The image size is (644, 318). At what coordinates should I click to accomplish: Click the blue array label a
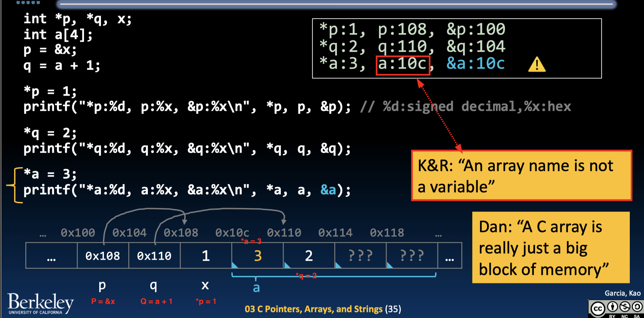tap(256, 288)
